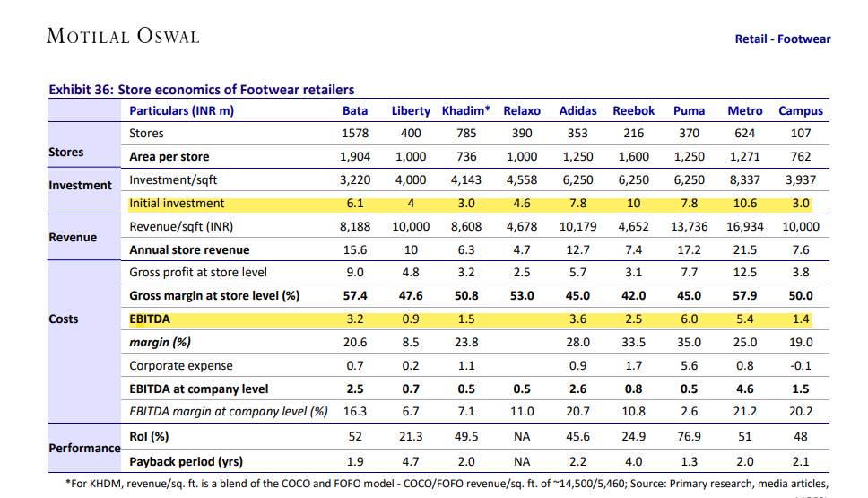Click Puma's RoI value 76.9

[689, 436]
